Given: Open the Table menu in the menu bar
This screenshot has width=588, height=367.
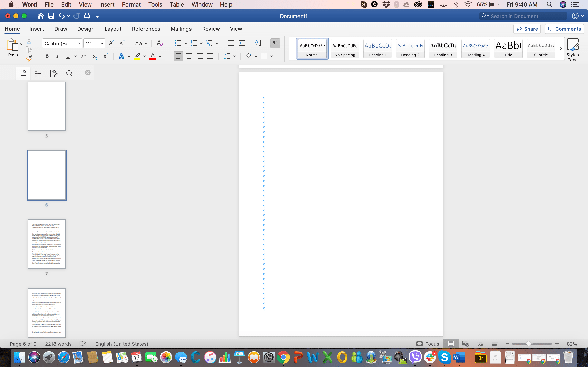Looking at the screenshot, I should 177,4.
